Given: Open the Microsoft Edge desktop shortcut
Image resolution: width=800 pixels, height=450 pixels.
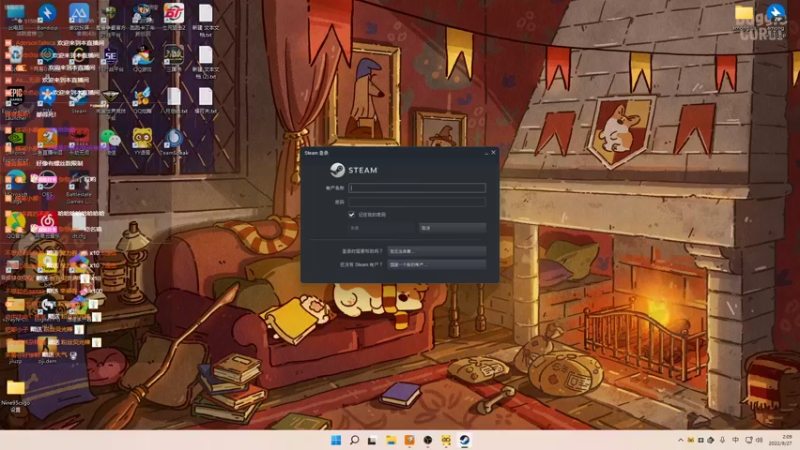Looking at the screenshot, I should pos(15,185).
